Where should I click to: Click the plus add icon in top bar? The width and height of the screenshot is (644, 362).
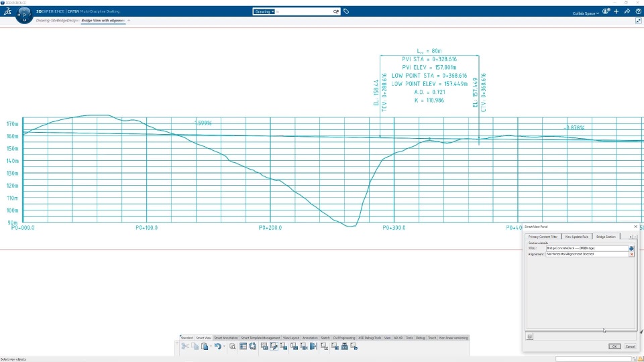tap(616, 11)
